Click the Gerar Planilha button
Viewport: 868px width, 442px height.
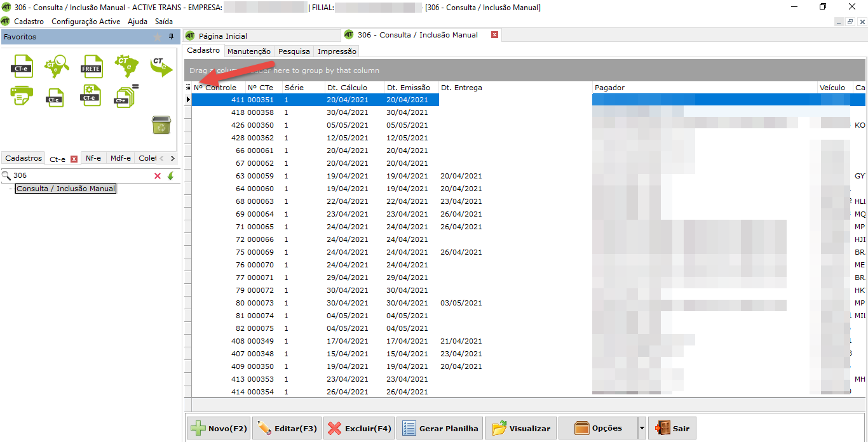440,429
